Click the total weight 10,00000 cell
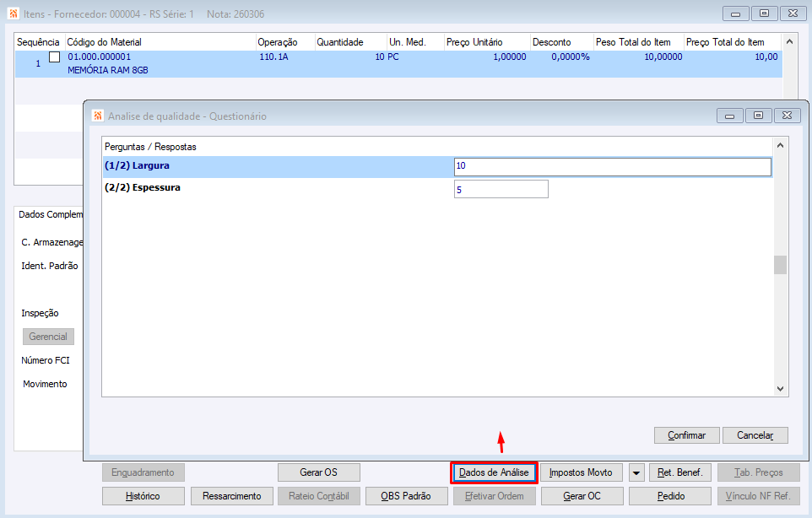The image size is (812, 518). (663, 57)
